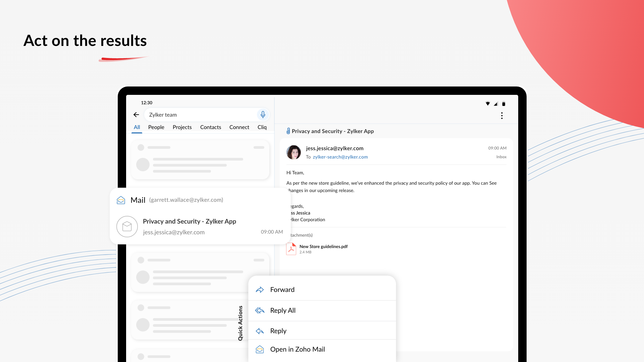
Task: Click the 09:00 AM time in email header
Action: 497,148
